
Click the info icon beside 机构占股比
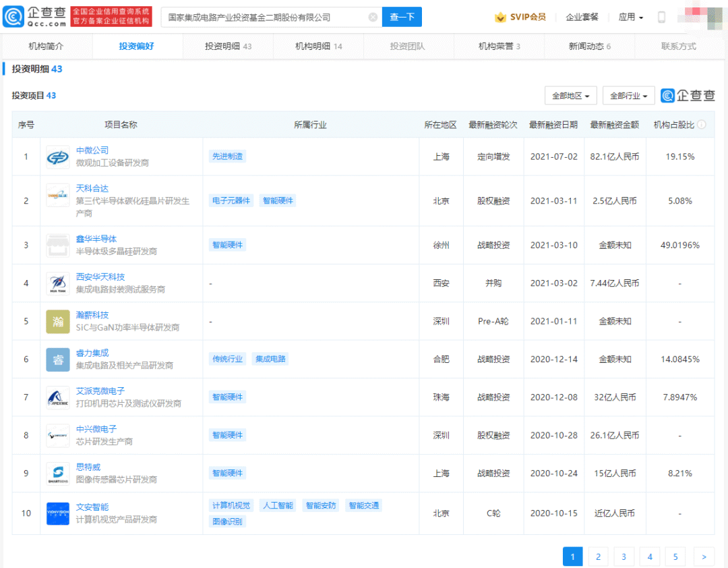(702, 125)
